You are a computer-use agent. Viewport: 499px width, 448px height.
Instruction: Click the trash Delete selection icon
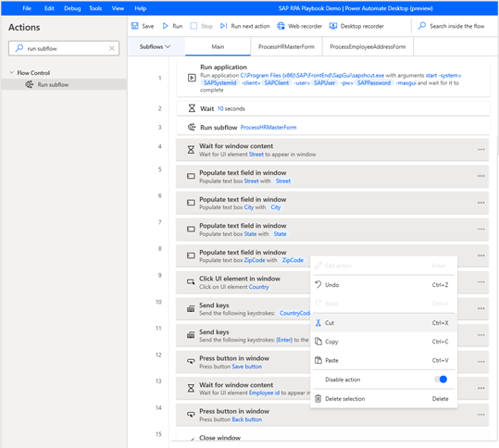point(318,399)
